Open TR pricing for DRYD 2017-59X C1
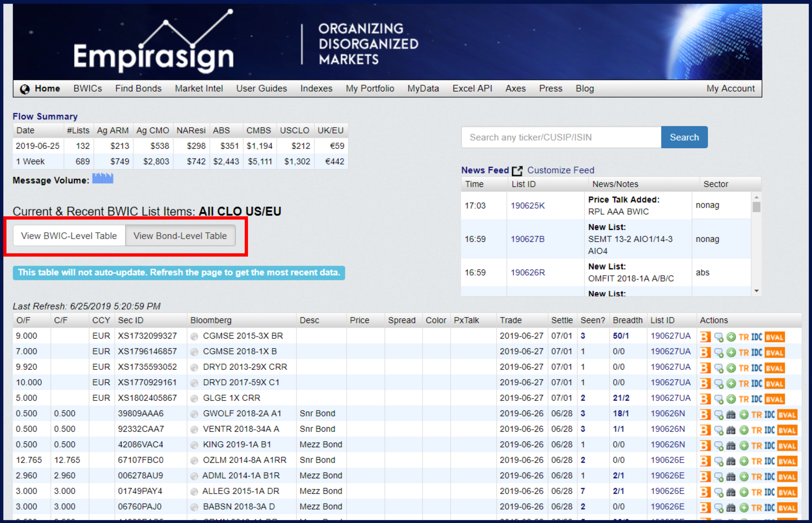 click(x=744, y=384)
